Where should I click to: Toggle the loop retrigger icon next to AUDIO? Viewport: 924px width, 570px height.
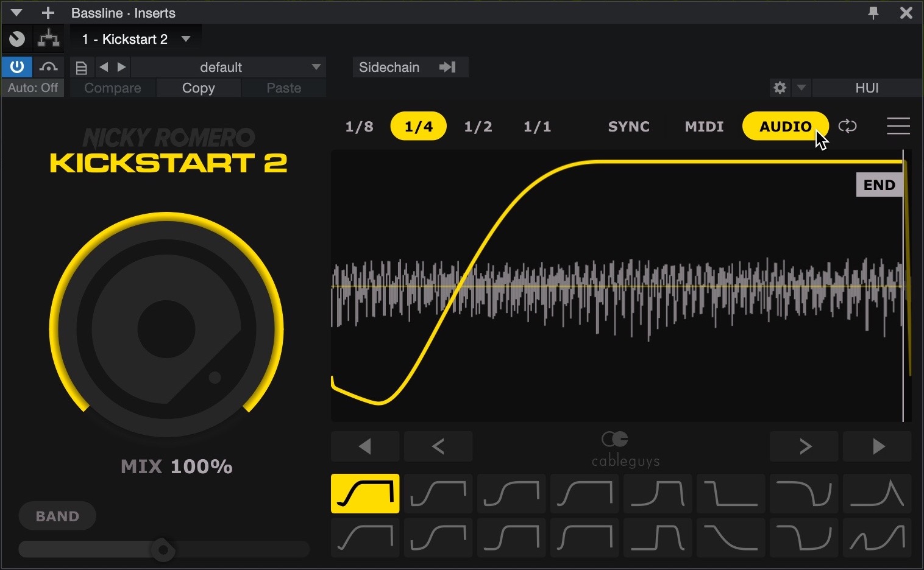847,126
